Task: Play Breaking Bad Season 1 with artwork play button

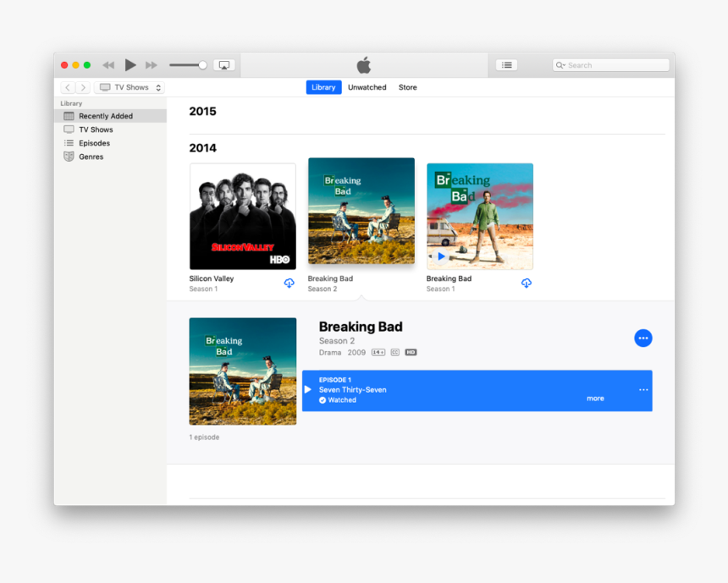Action: pyautogui.click(x=440, y=256)
